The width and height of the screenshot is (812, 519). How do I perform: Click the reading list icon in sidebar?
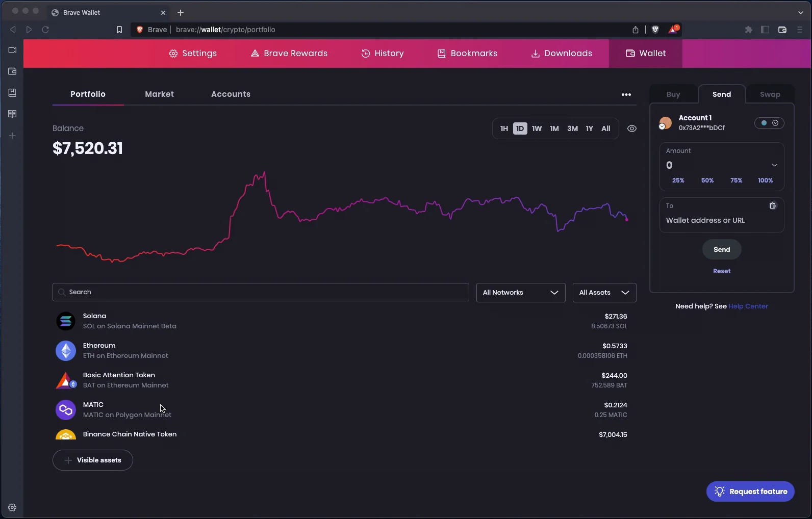point(12,114)
